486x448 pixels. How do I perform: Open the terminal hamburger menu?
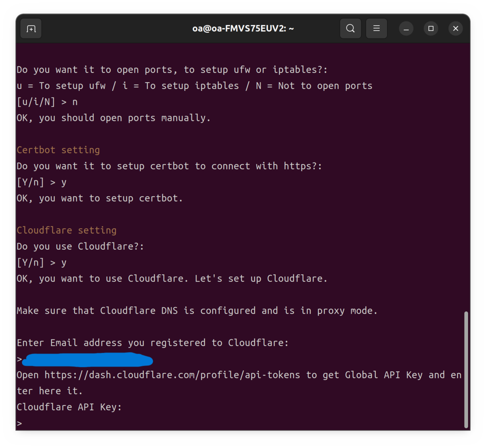tap(376, 28)
